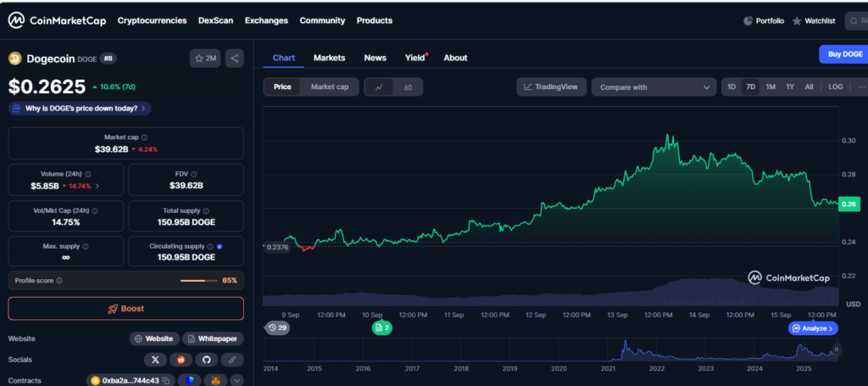Expand more contracts chevron

[237, 380]
